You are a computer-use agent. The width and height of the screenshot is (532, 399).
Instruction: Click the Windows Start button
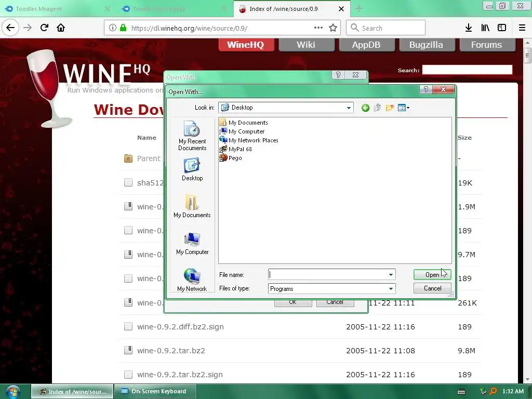13,392
